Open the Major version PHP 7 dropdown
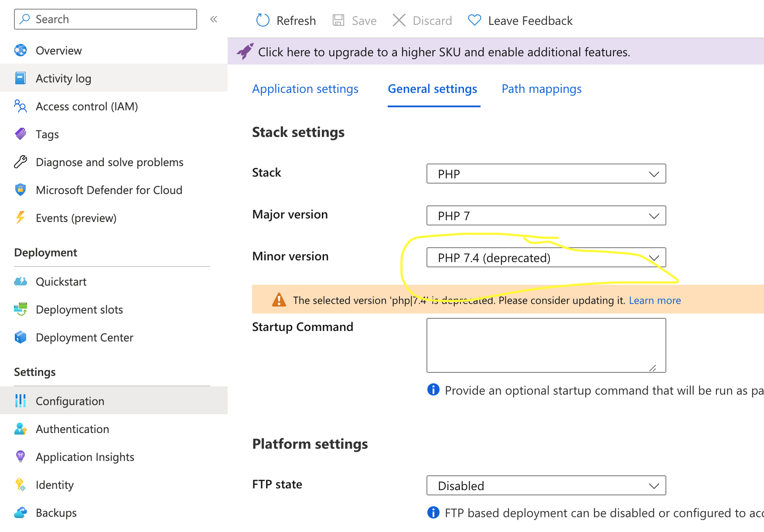Screen dimensions: 764x532 [546, 215]
